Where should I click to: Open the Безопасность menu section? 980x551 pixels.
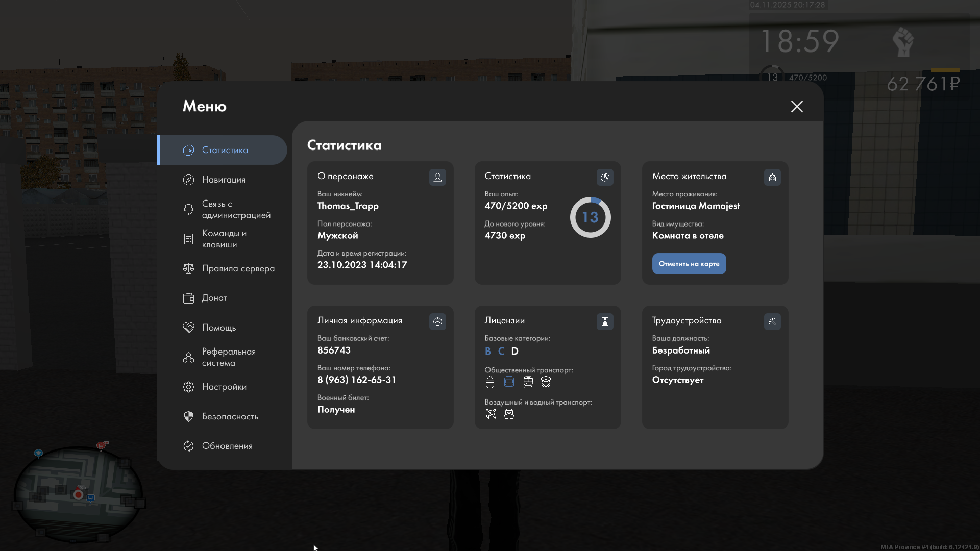[x=230, y=416]
